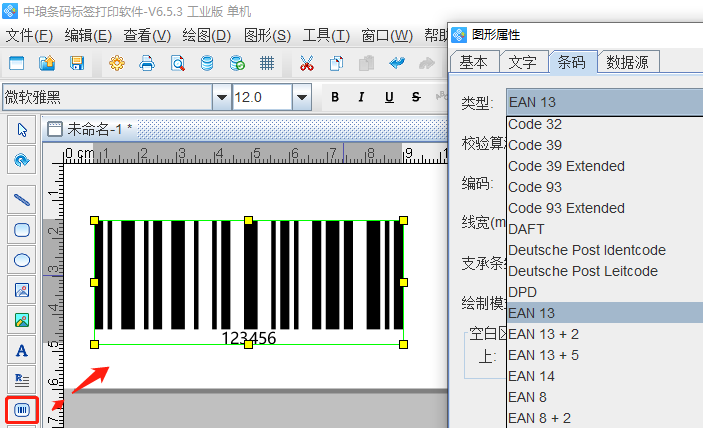Image resolution: width=703 pixels, height=428 pixels.
Task: Choose EAN 13 + 2 option
Action: [x=604, y=334]
